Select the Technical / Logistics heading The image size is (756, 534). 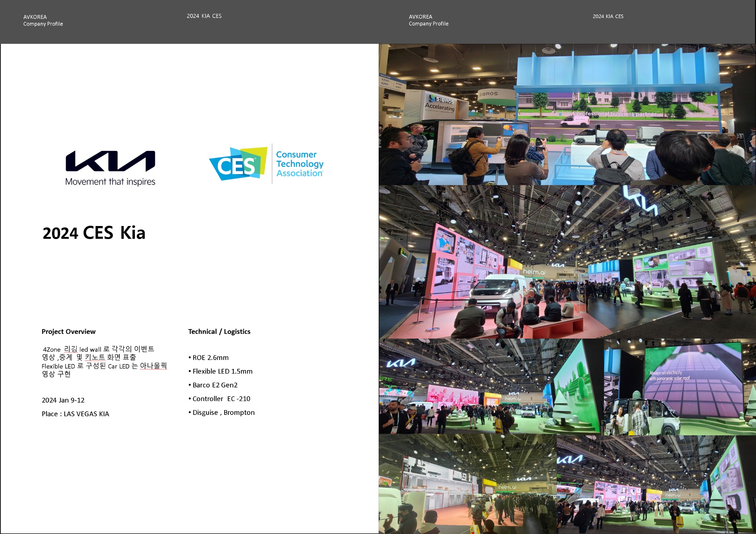point(219,332)
